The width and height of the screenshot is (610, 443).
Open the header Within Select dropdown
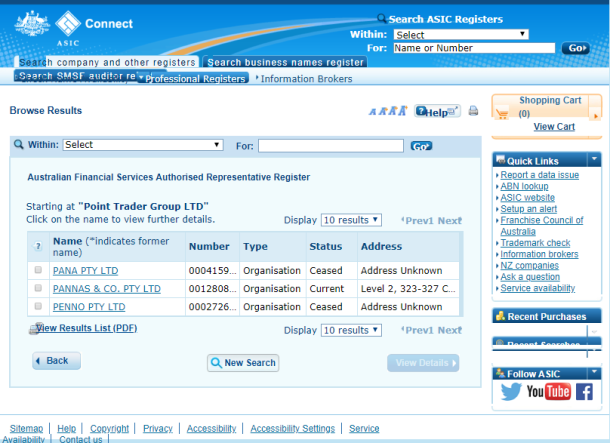461,35
